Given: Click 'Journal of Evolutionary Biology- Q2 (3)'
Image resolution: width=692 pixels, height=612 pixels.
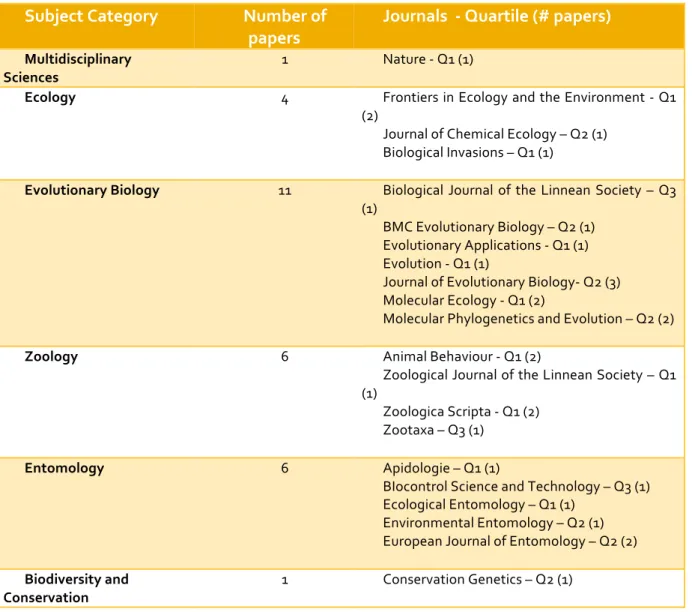Looking at the screenshot, I should tap(501, 282).
